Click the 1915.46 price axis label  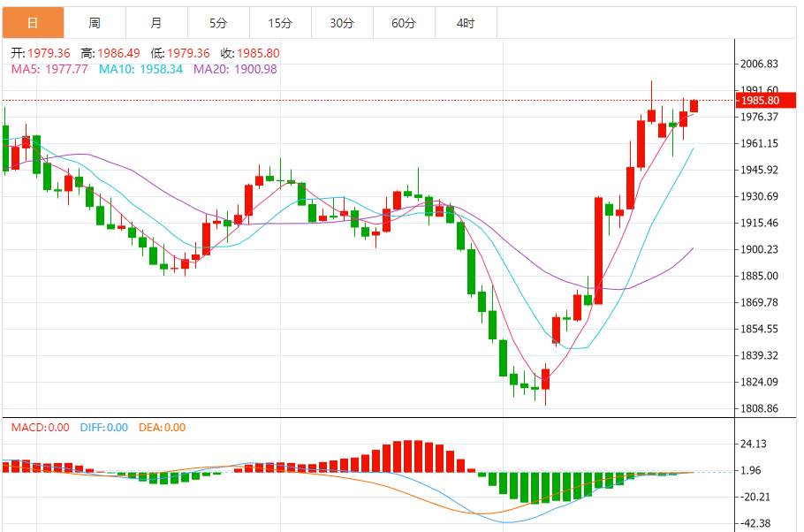coord(760,224)
